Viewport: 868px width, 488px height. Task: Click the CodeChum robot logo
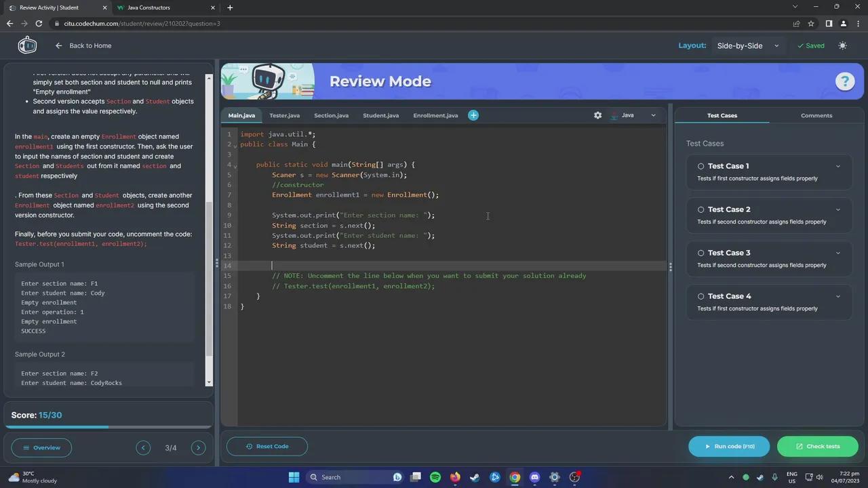click(x=27, y=45)
